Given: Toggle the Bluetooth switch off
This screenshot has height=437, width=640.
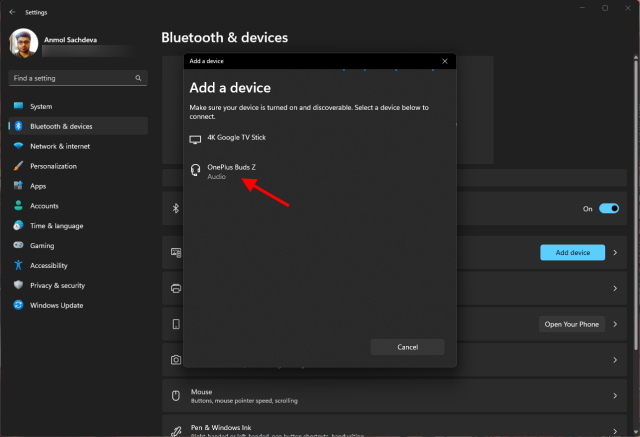Looking at the screenshot, I should tap(609, 208).
